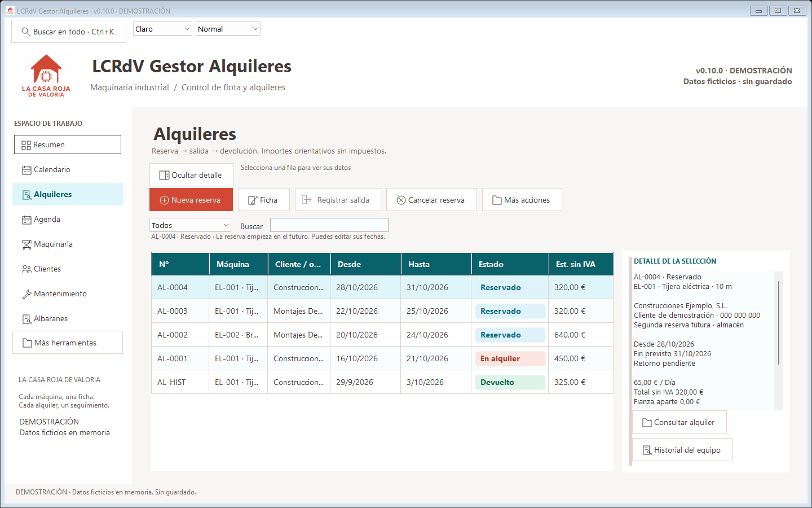
Task: Click the Cancelar reserva circled X icon
Action: (x=401, y=200)
